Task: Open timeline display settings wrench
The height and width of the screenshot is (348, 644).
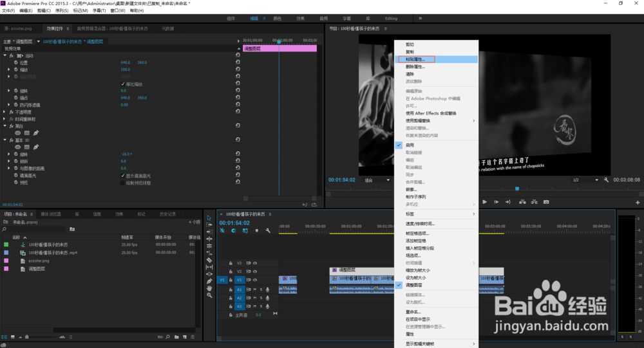Action: point(268,231)
